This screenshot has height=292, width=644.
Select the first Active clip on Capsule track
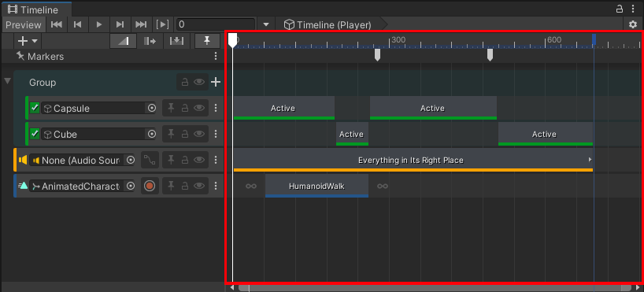[x=283, y=108]
